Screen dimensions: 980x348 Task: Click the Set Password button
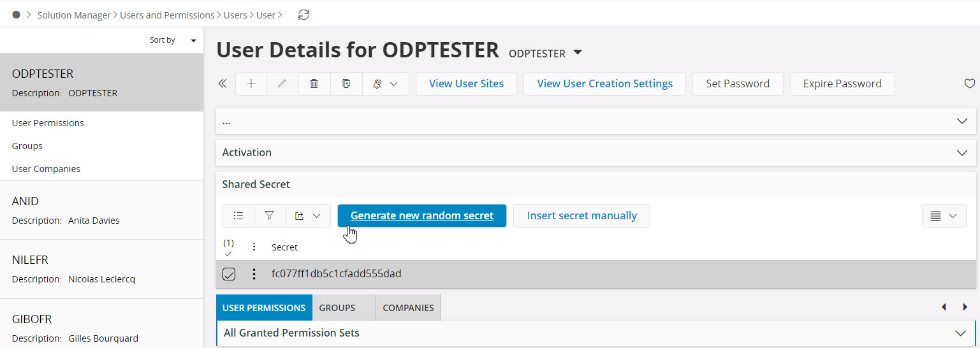(x=737, y=83)
